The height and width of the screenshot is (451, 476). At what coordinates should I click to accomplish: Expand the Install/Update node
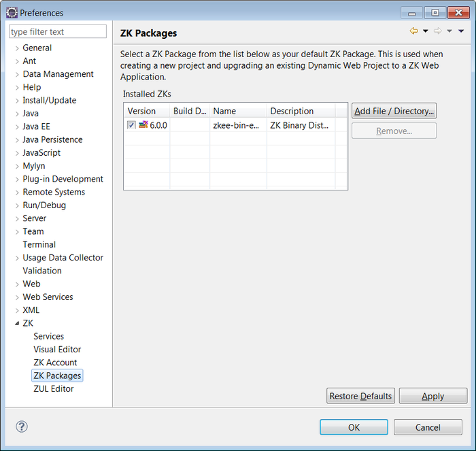pyautogui.click(x=17, y=100)
